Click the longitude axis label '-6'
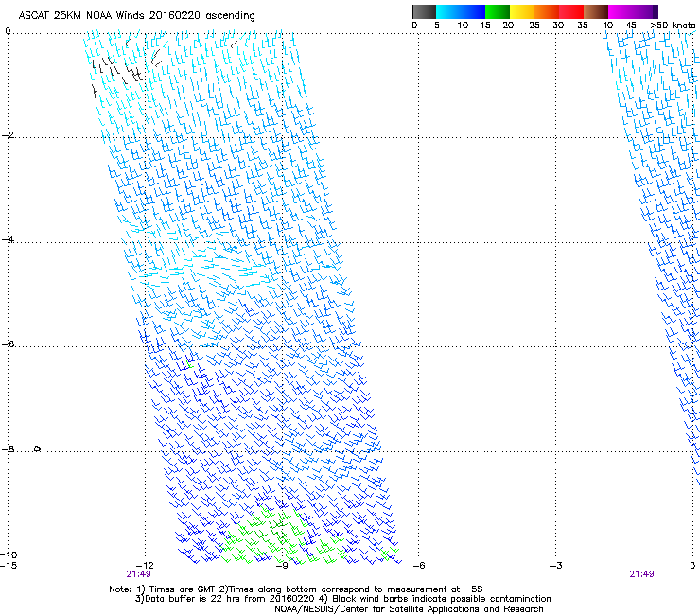The height and width of the screenshot is (615, 700). coord(418,566)
